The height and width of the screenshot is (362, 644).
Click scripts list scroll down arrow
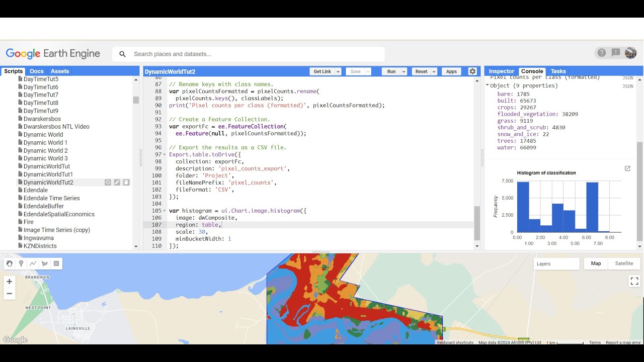coord(136,246)
